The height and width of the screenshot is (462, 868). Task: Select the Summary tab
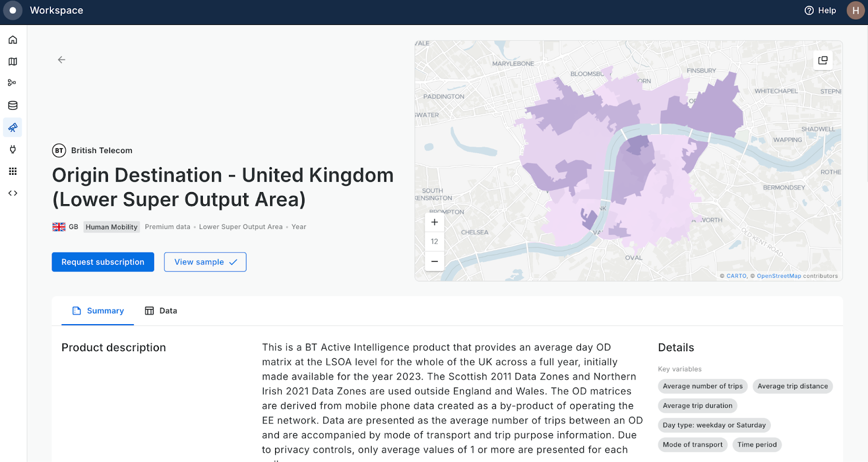(98, 311)
